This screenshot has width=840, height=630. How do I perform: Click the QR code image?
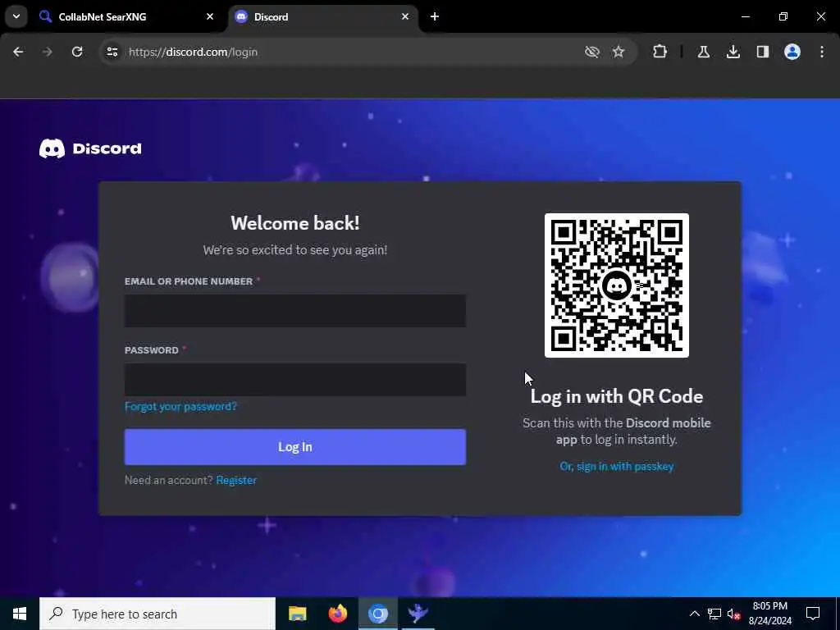617,285
